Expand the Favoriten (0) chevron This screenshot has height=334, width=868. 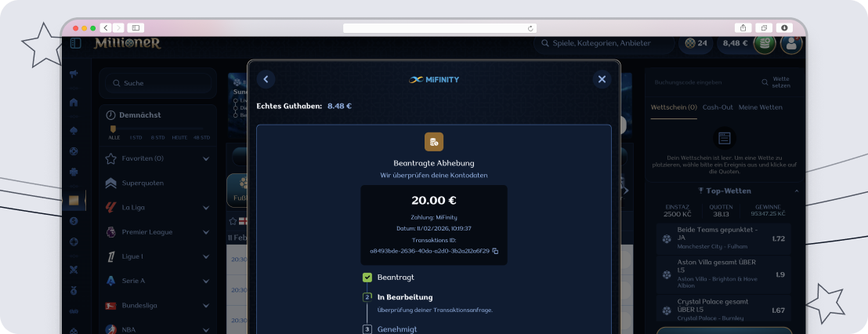pos(206,159)
